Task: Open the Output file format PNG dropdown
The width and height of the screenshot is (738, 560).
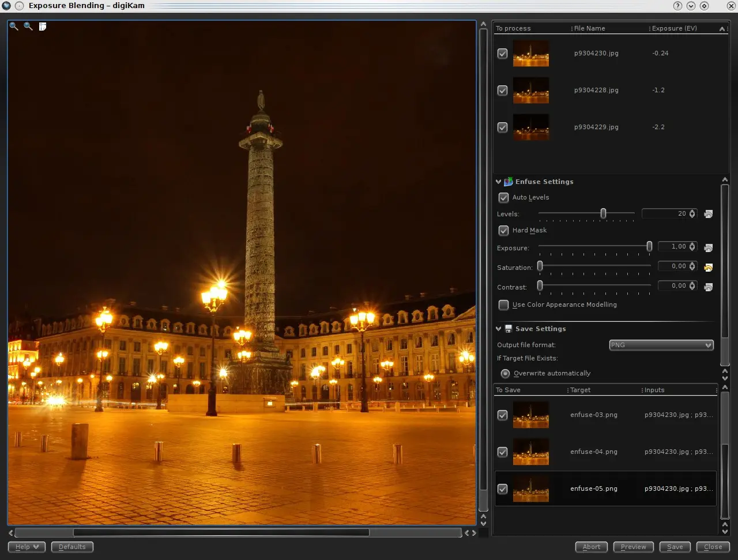Action: [x=661, y=345]
